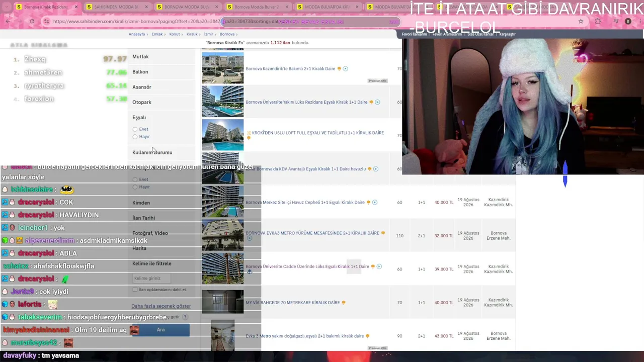Open the browser extensions icon

(598, 21)
